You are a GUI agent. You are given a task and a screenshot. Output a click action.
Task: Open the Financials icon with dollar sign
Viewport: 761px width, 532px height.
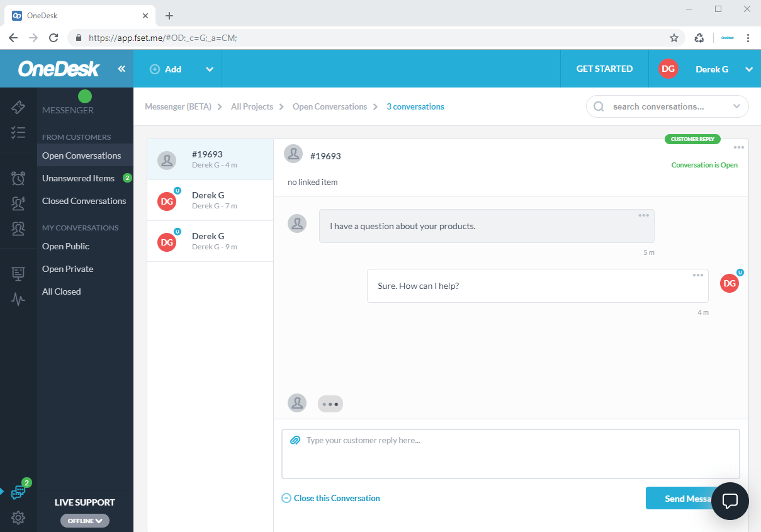click(x=18, y=203)
